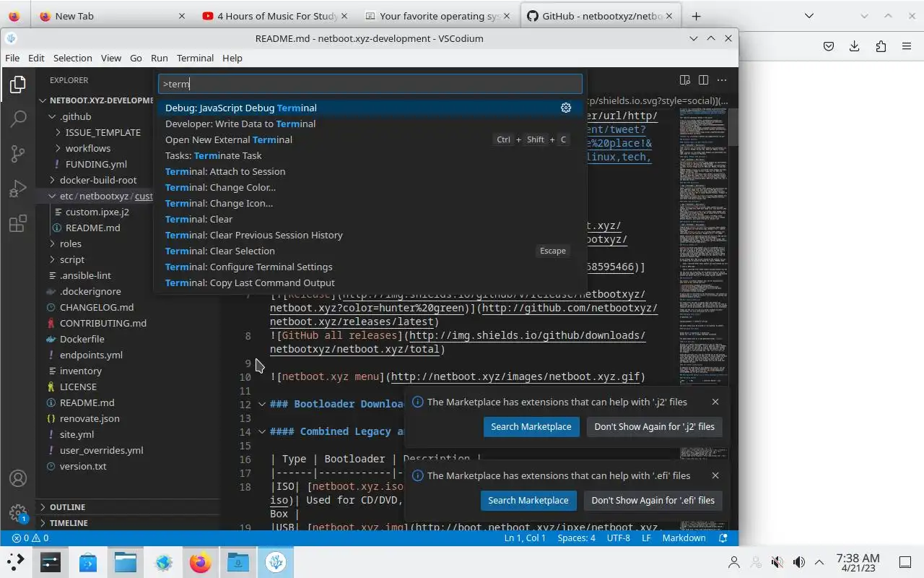
Task: Click the Markdown language mode in status bar
Action: pyautogui.click(x=684, y=538)
